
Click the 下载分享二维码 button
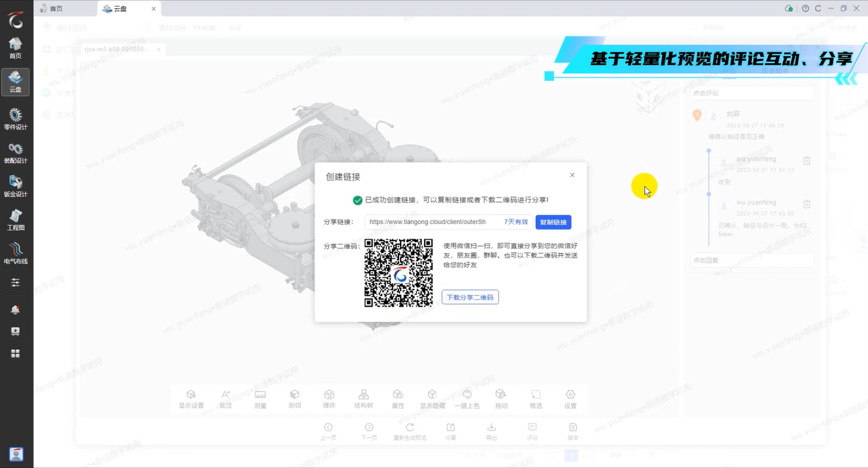tap(470, 297)
